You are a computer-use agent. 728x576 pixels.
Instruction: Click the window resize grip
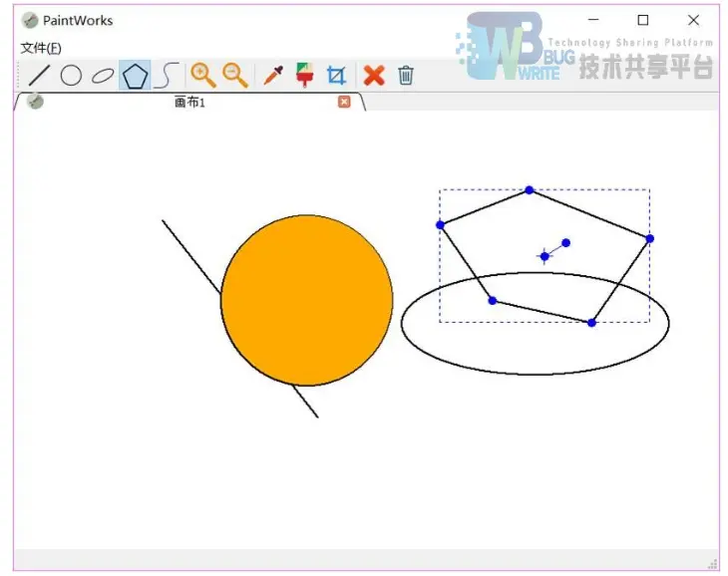[x=713, y=563]
